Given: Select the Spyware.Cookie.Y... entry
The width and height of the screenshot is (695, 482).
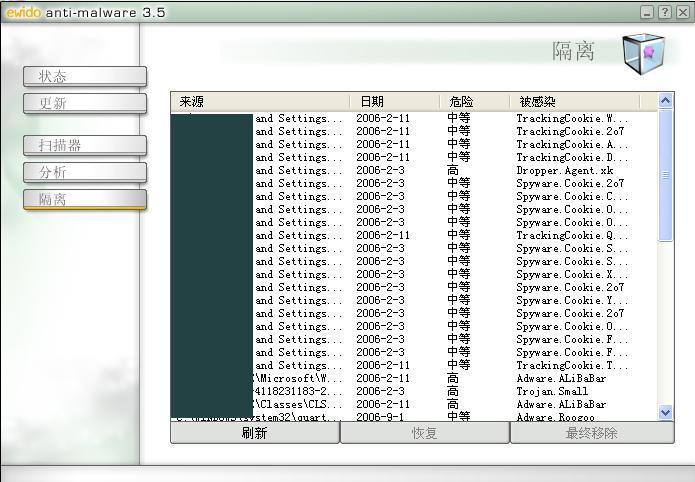Looking at the screenshot, I should 572,300.
